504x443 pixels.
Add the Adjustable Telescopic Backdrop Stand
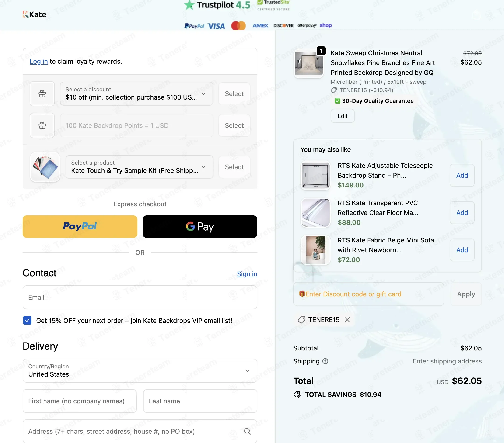(x=462, y=175)
